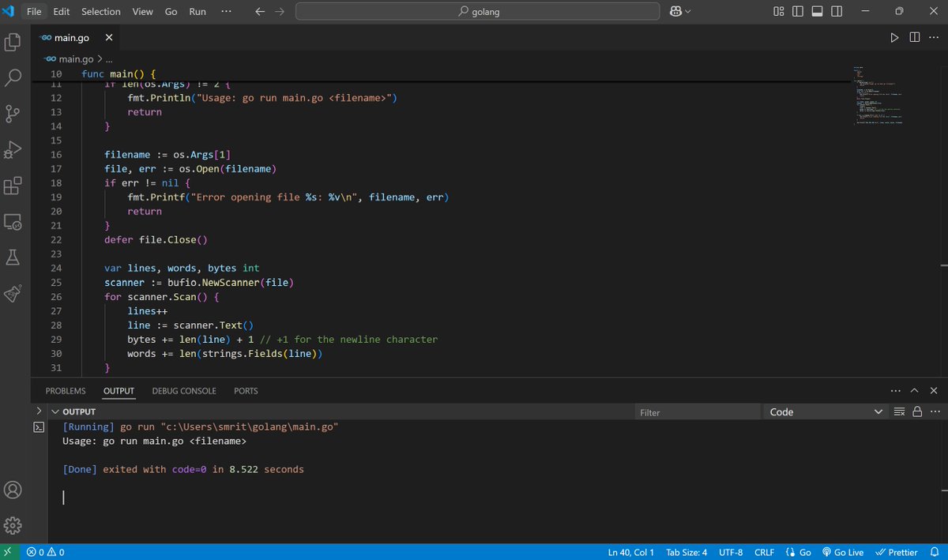Maximize the Output panel with chevron
Viewport: 948px width, 560px height.
pos(914,389)
